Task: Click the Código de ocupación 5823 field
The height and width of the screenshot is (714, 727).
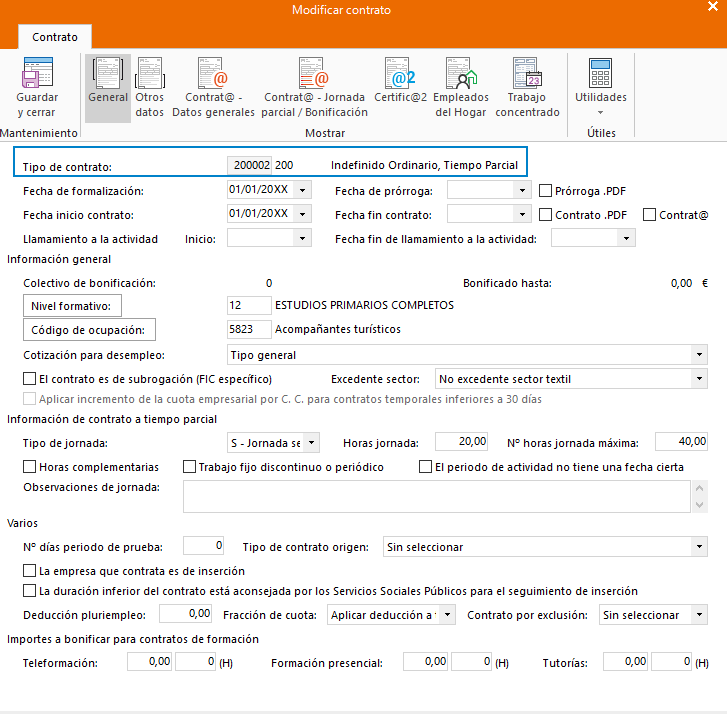Action: point(249,329)
